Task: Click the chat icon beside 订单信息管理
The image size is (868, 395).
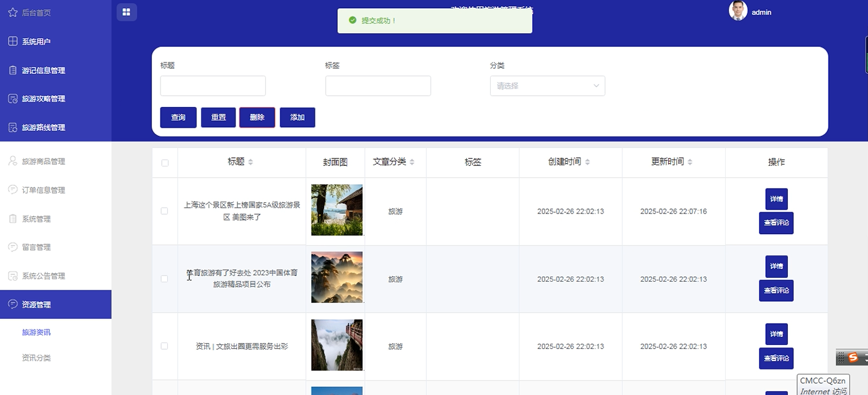Action: click(13, 190)
